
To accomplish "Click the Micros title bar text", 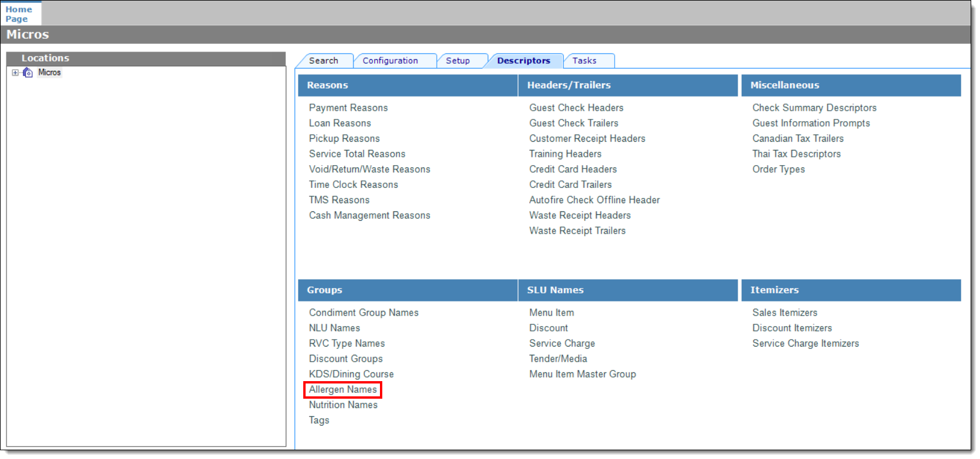I will click(28, 35).
